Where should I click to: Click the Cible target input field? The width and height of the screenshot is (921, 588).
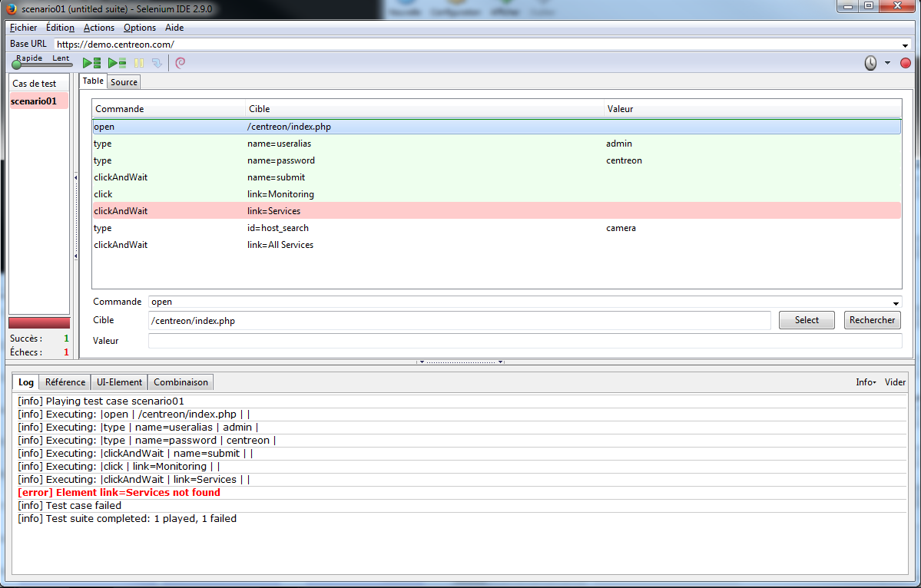459,321
